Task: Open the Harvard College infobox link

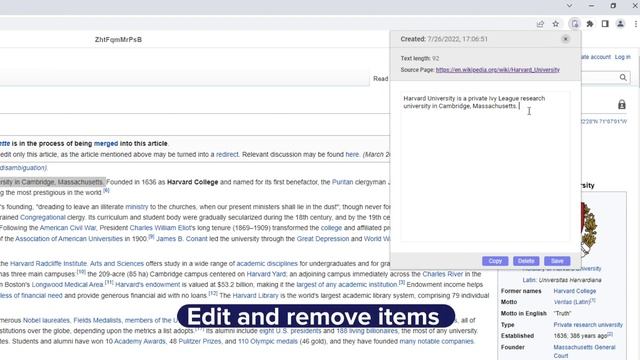Action: pyautogui.click(x=575, y=291)
